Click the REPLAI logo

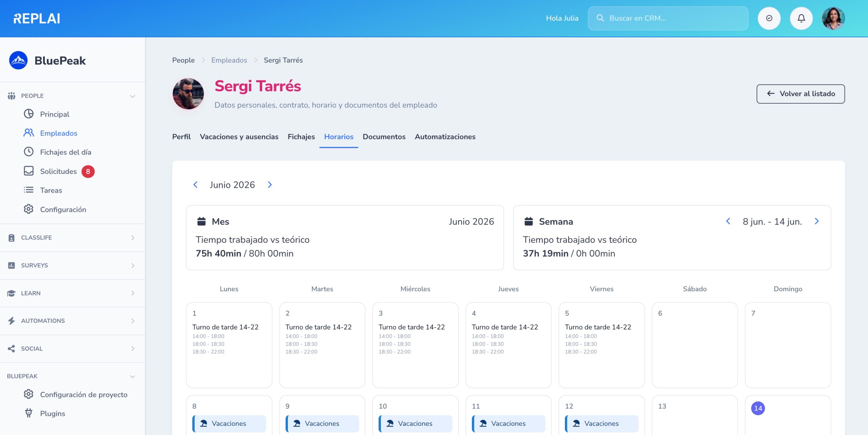37,18
